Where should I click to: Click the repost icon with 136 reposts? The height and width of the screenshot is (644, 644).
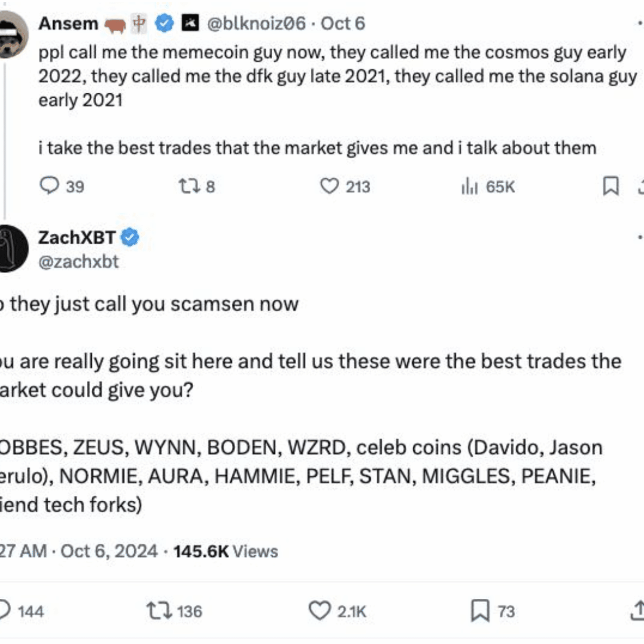159,611
